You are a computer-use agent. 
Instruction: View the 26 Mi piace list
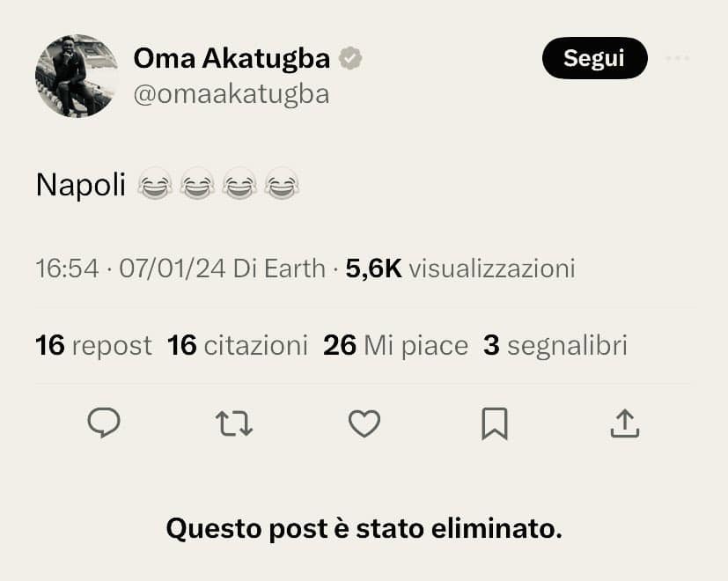[395, 346]
